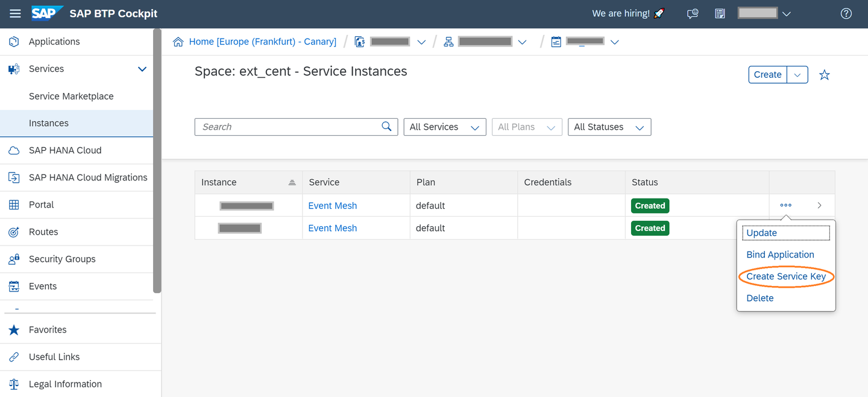
Task: Click Created status badge in second row
Action: click(650, 228)
